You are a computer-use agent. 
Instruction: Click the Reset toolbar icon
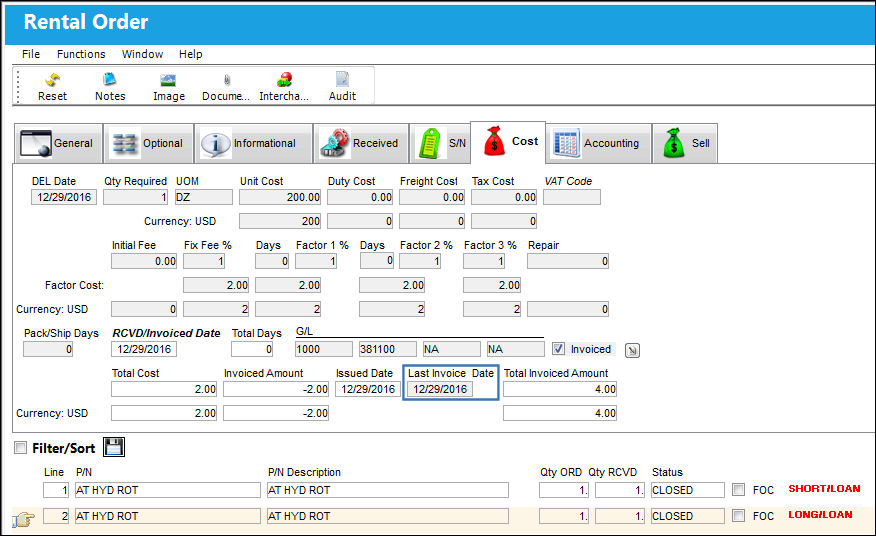tap(53, 80)
